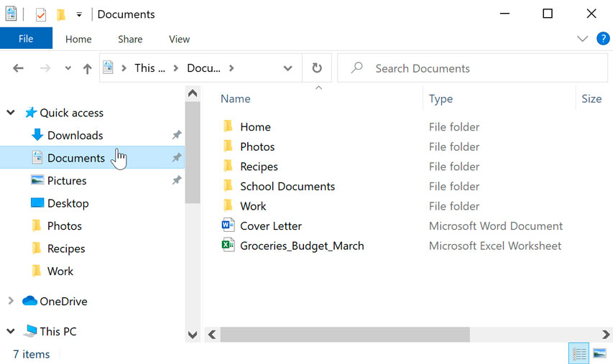Viewport: 613px width, 364px height.
Task: Click the Properties quick access toolbar icon
Action: [40, 14]
